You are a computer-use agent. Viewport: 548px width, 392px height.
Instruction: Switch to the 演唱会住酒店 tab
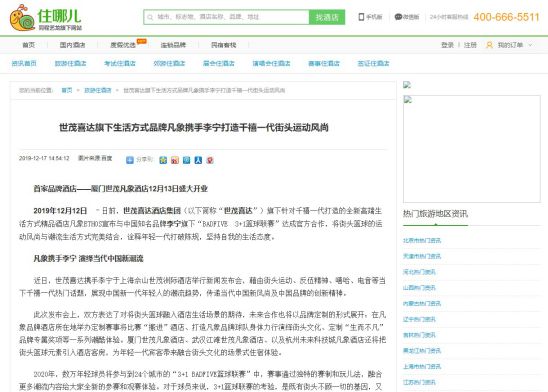click(272, 63)
